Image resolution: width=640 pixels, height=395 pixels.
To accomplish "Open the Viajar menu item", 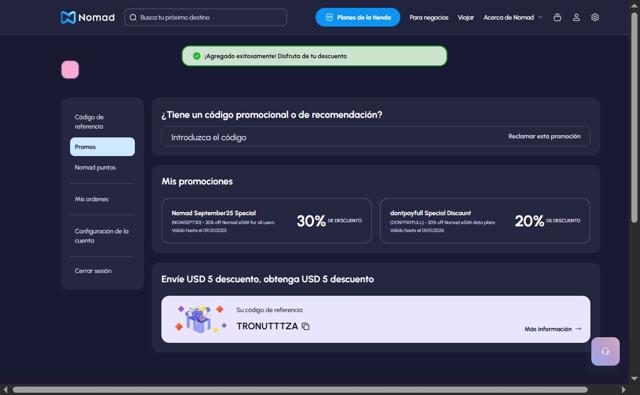I will (x=466, y=18).
